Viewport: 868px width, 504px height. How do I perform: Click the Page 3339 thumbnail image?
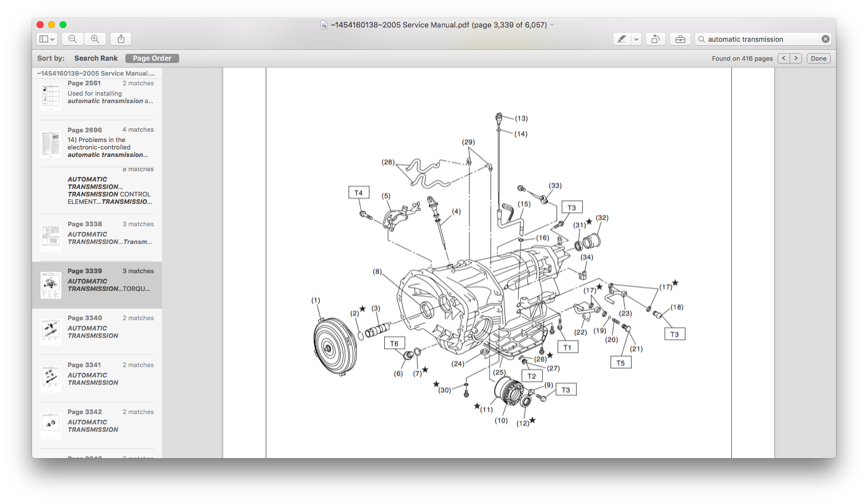pyautogui.click(x=51, y=285)
